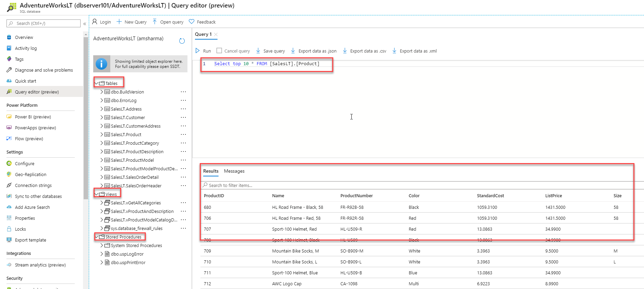Expand the SalesLT.Customer table

coord(102,117)
